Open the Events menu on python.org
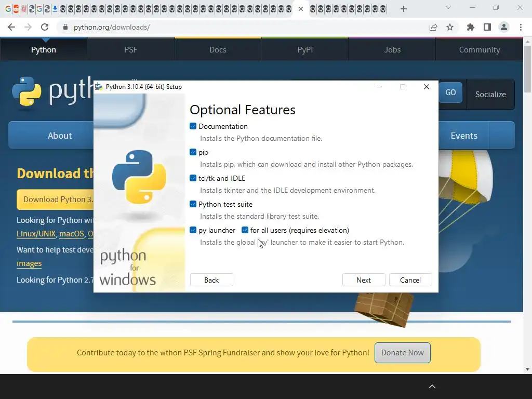The width and height of the screenshot is (532, 399). [x=464, y=136]
